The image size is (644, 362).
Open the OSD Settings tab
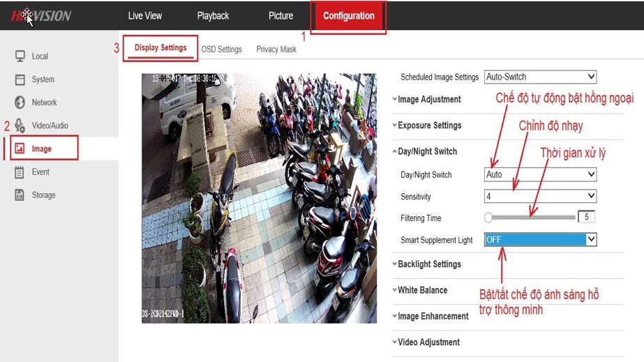[x=221, y=50]
